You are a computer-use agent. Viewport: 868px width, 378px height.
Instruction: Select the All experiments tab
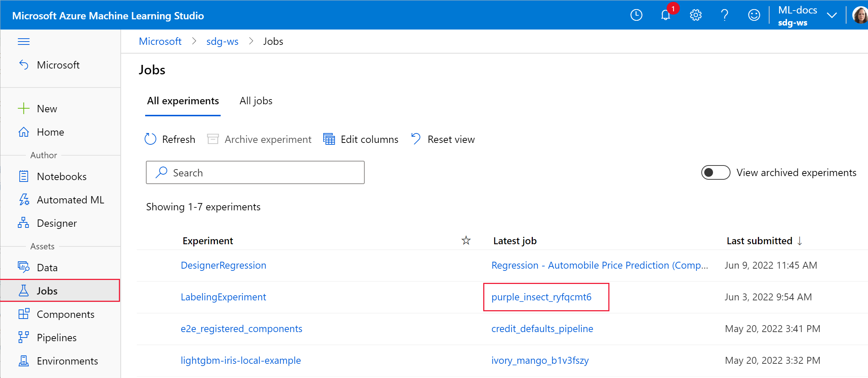[x=183, y=101]
